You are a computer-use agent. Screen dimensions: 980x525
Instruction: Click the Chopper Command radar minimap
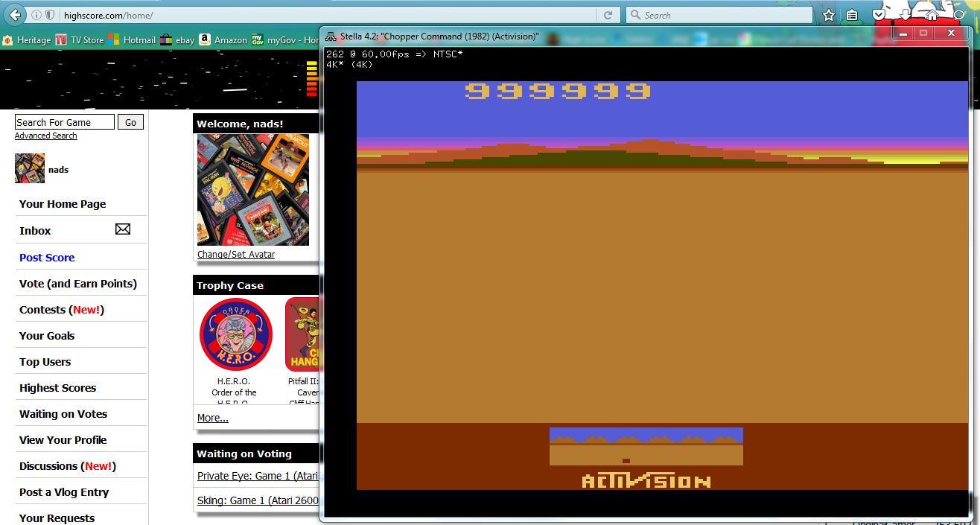[x=646, y=447]
